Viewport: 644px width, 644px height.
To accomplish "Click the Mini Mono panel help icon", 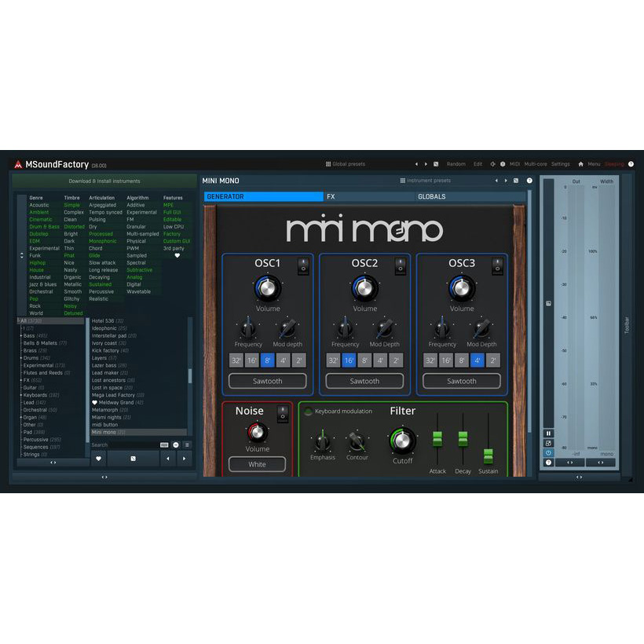I will pos(529,181).
